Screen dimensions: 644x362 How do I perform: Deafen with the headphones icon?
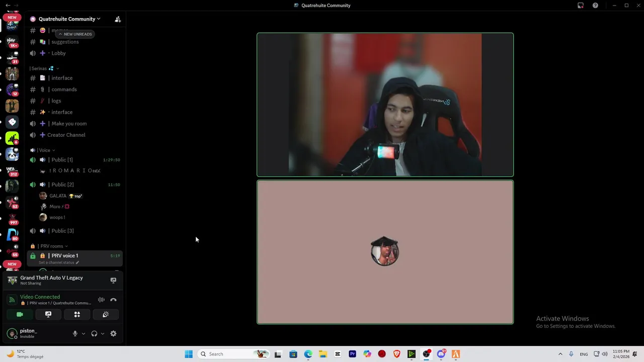94,333
